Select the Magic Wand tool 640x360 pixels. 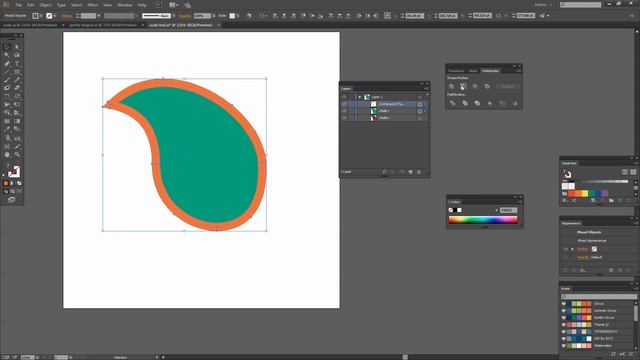click(7, 55)
